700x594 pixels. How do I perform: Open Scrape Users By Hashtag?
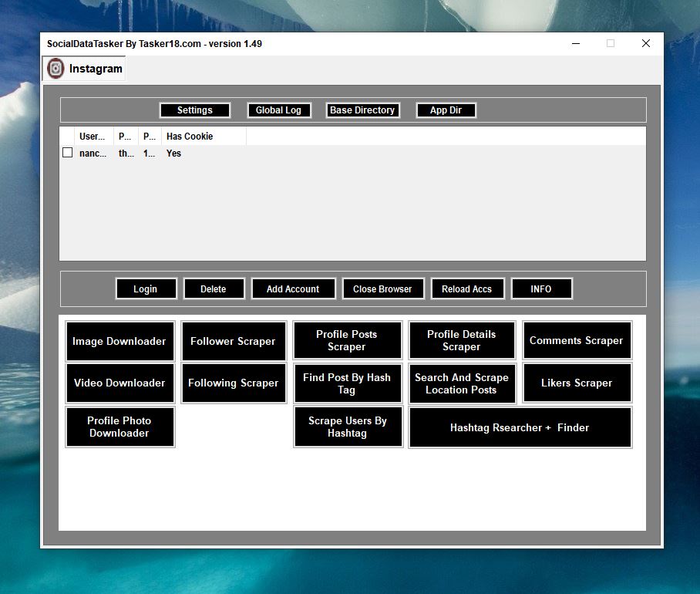point(348,427)
